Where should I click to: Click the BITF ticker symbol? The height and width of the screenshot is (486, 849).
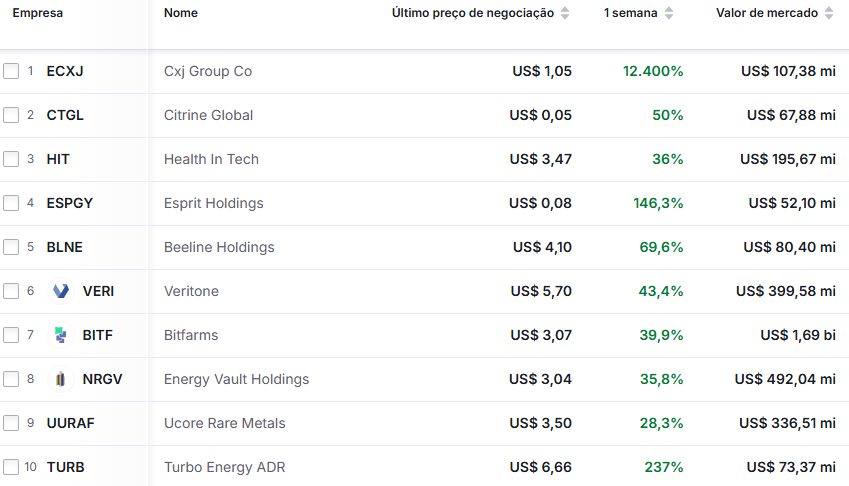pyautogui.click(x=98, y=335)
